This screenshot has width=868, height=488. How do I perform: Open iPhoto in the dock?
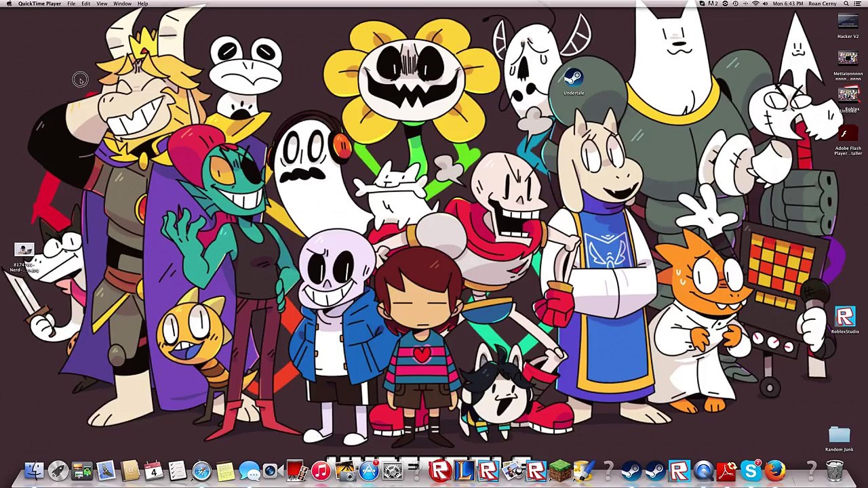(345, 471)
